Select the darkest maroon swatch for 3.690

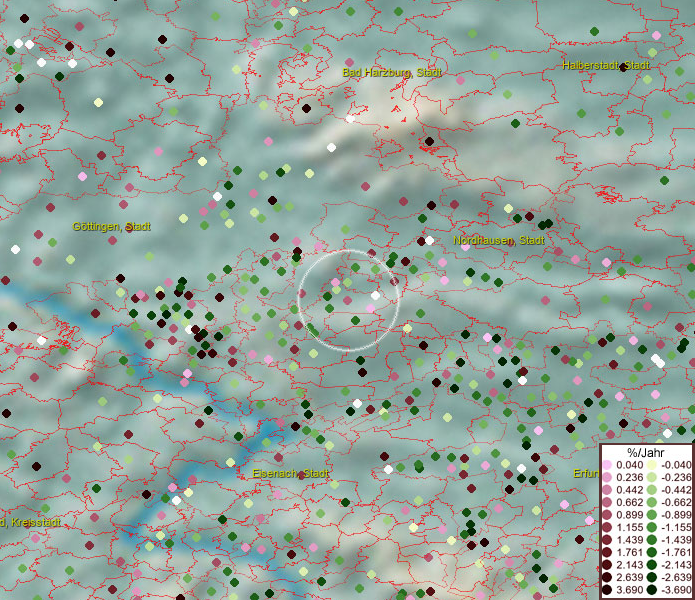coord(607,590)
